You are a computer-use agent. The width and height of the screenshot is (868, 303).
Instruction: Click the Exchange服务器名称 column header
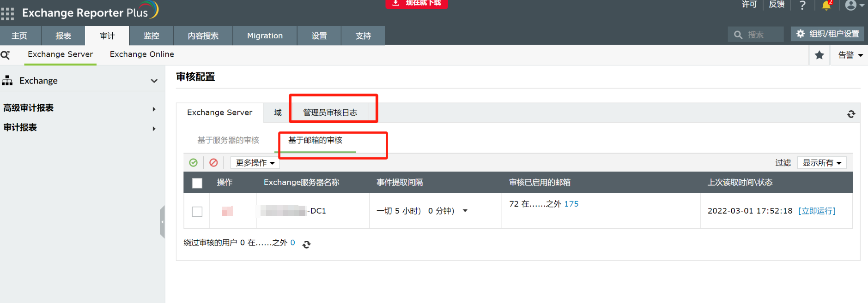pos(302,183)
